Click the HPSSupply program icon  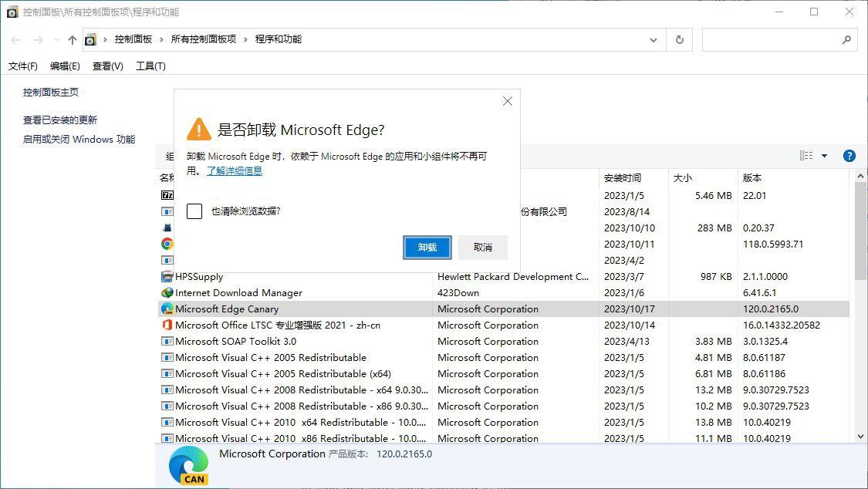click(x=167, y=277)
